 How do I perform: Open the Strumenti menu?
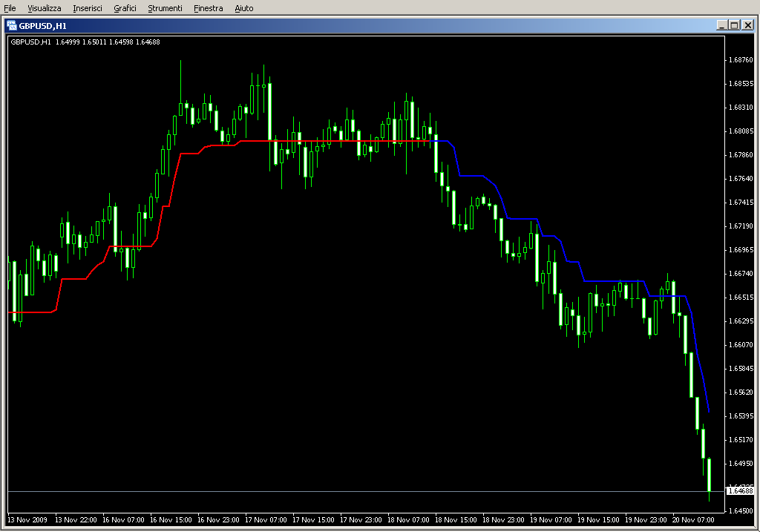pos(165,8)
